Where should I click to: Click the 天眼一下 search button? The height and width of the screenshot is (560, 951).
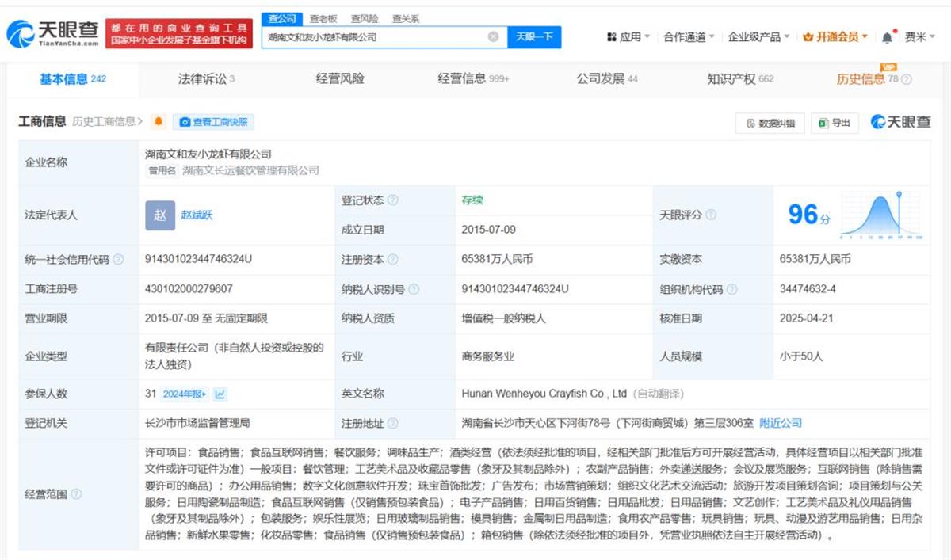point(533,36)
